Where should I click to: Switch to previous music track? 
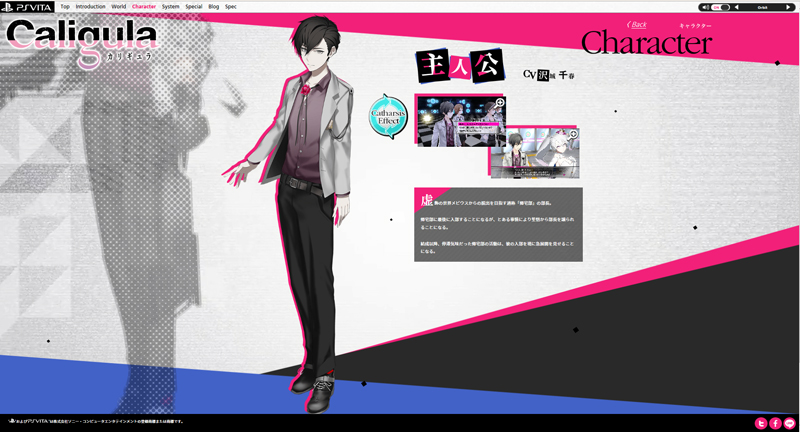pyautogui.click(x=736, y=7)
